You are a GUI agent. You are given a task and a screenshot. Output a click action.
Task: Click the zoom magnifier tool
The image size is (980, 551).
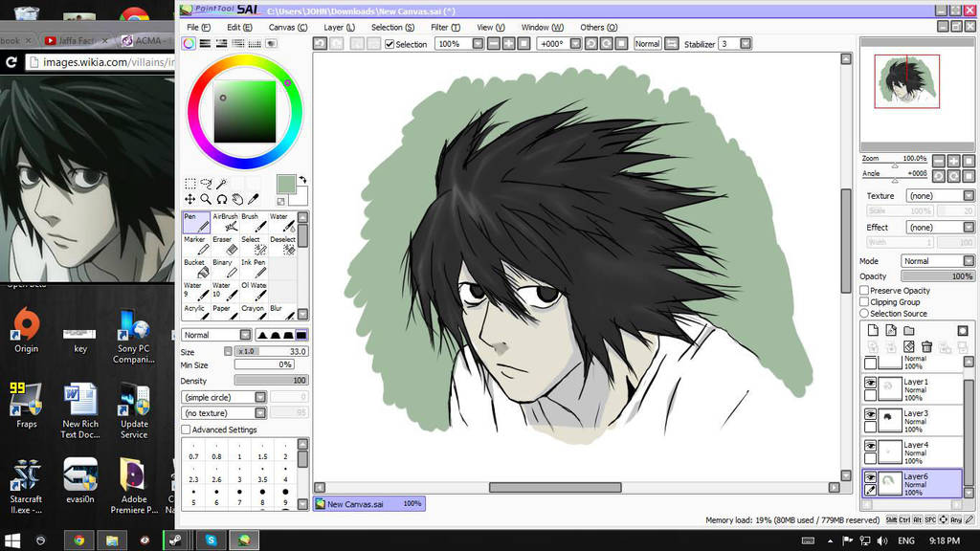(206, 199)
